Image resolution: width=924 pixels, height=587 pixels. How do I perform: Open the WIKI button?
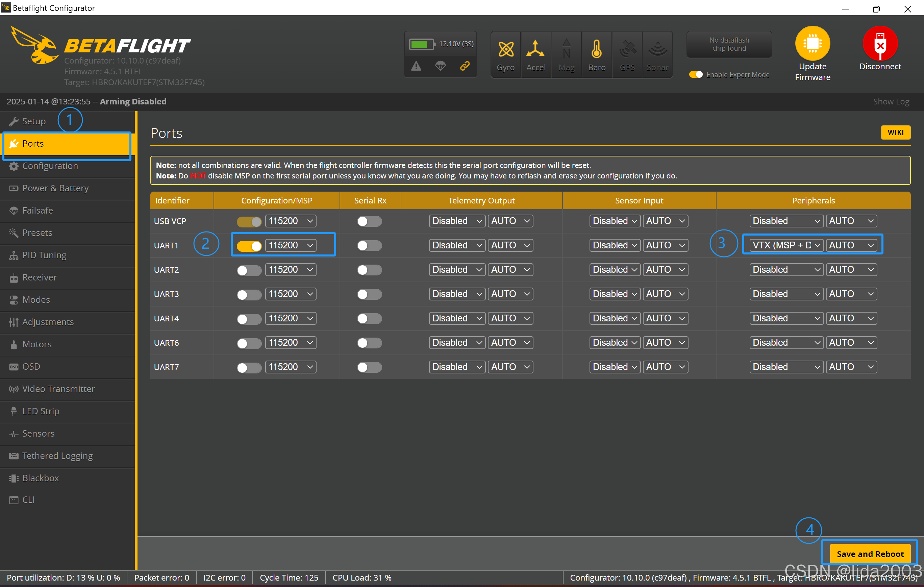pyautogui.click(x=895, y=132)
